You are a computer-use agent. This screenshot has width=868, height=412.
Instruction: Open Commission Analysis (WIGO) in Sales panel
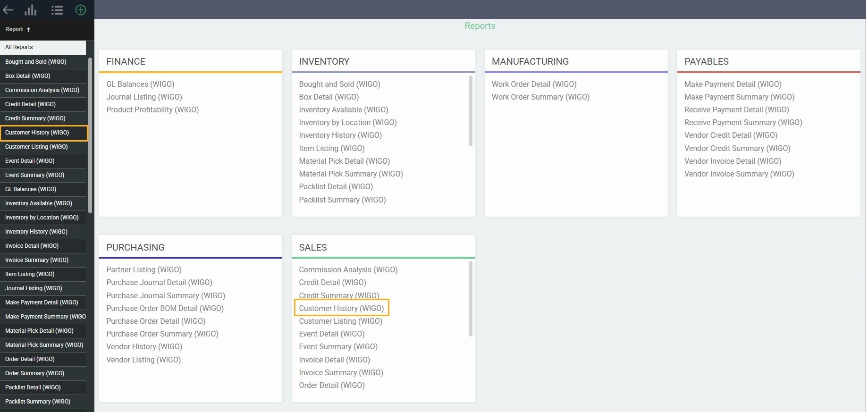point(348,269)
